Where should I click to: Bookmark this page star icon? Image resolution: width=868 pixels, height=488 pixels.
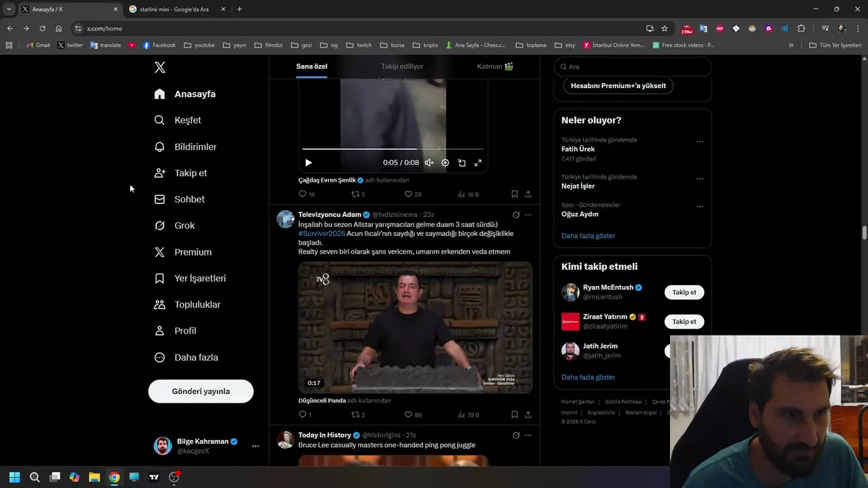(665, 28)
